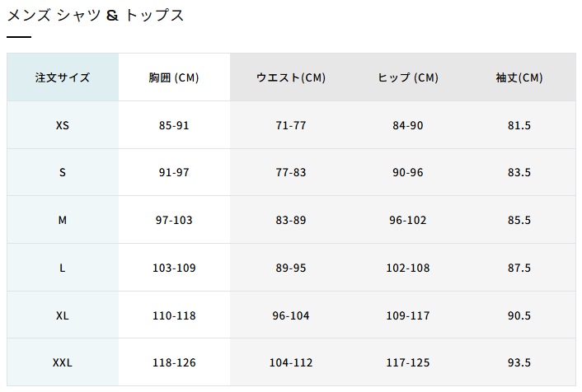
Task: Click the 102-108 hip measurement cell
Action: (x=407, y=268)
